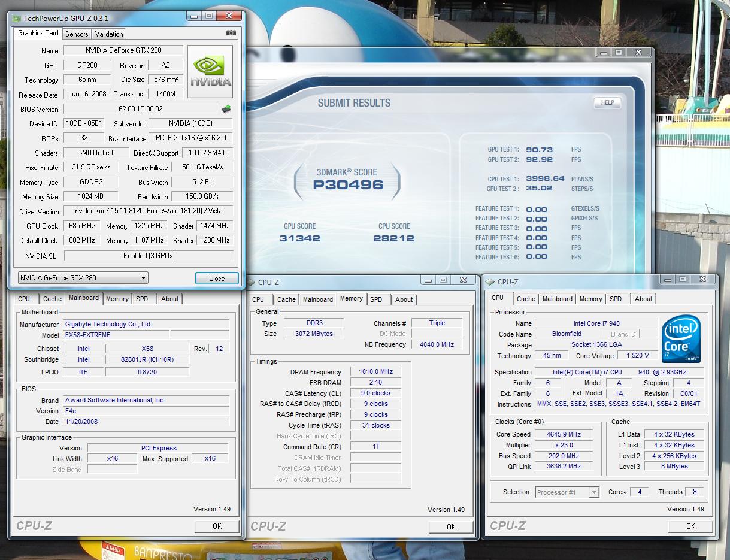Click the BIOS Version field 62.00.1C.00.02
The height and width of the screenshot is (560, 730).
pyautogui.click(x=141, y=109)
